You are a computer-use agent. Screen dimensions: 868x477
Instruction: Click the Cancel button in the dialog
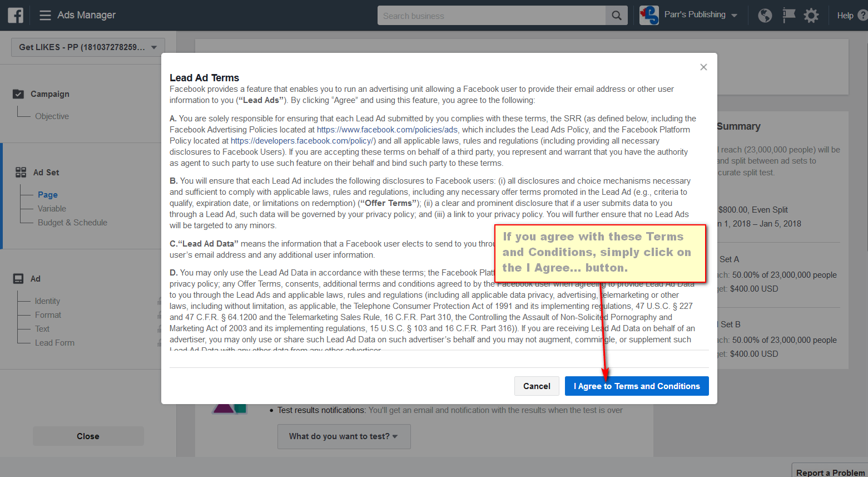click(537, 386)
